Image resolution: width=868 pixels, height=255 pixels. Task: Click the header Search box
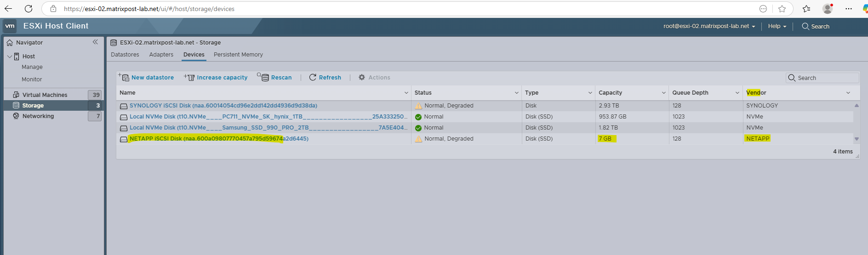point(816,26)
